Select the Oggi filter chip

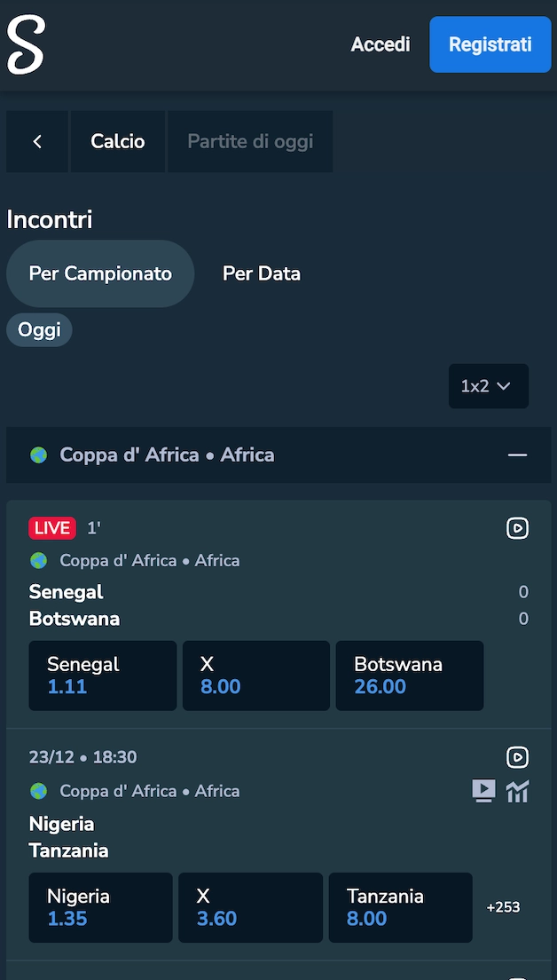click(x=39, y=328)
